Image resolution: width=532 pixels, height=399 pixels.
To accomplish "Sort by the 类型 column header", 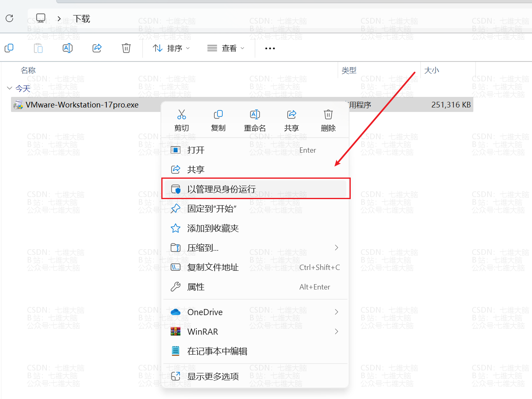I will 349,70.
